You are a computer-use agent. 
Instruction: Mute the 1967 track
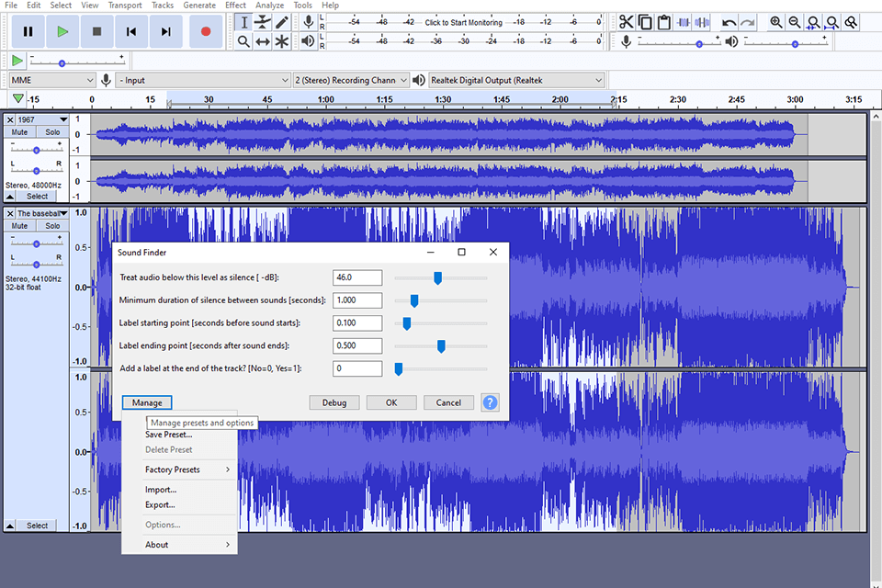tap(20, 132)
